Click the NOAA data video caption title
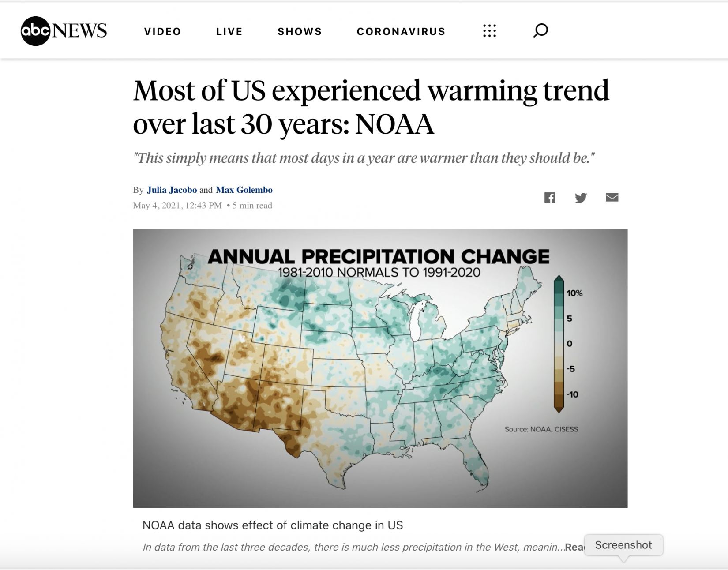The image size is (728, 570). pos(273,525)
